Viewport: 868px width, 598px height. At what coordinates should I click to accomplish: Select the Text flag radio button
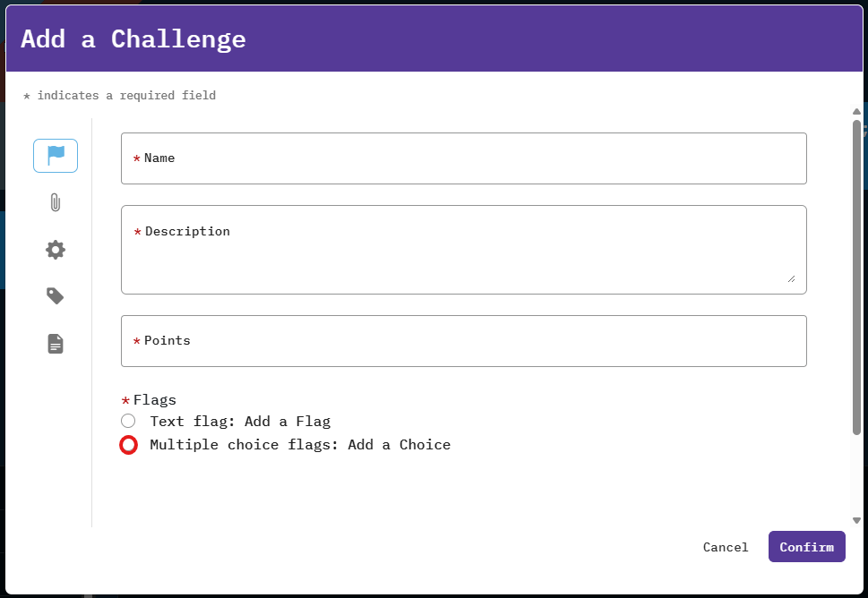(x=127, y=421)
